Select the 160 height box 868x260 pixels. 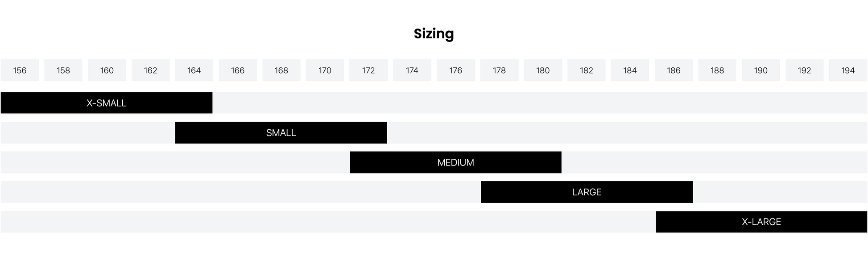tap(107, 70)
